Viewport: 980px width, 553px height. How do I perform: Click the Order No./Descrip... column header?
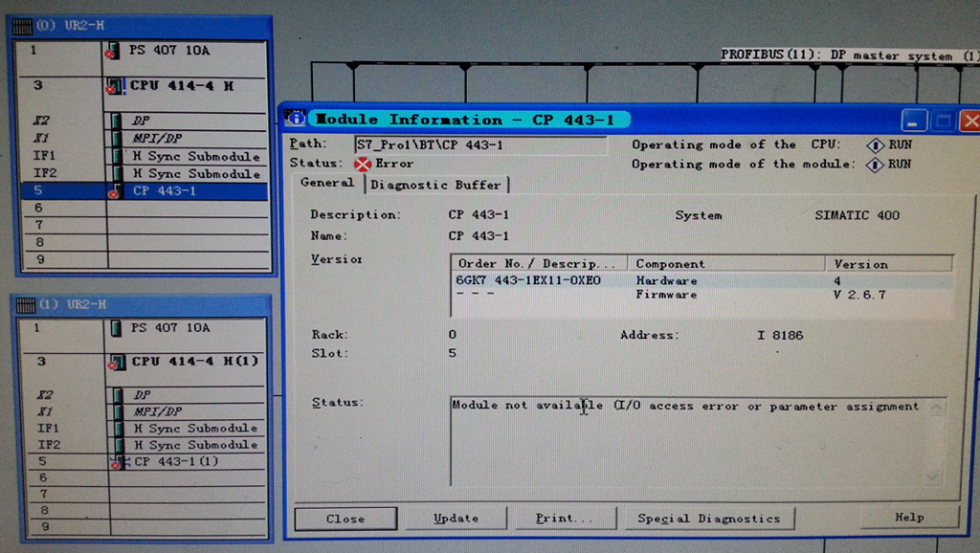[x=539, y=263]
